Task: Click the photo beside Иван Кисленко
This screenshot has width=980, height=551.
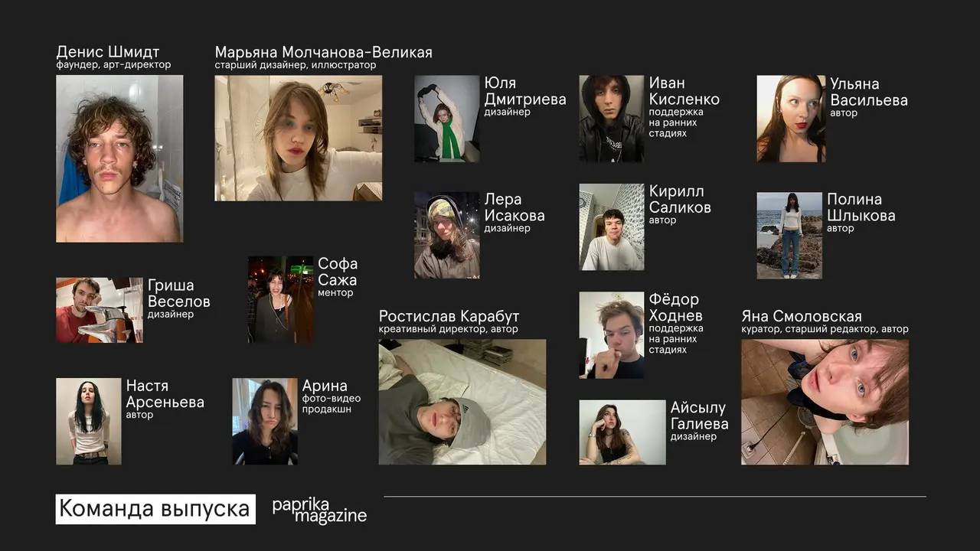Action: [x=612, y=119]
